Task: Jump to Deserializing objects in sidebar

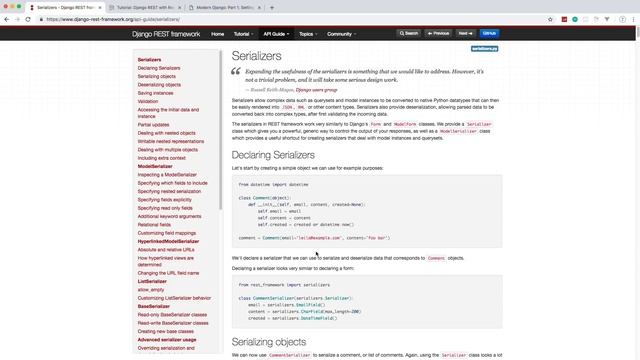Action: (159, 85)
